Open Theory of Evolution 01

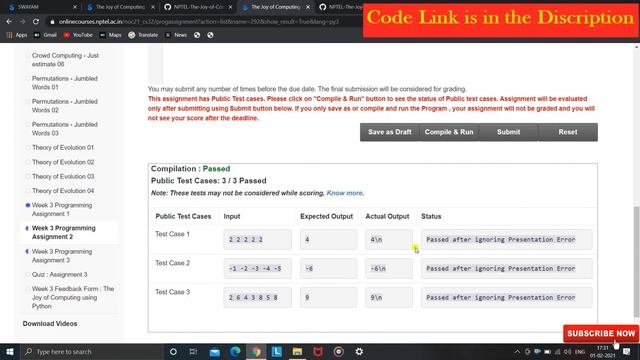pos(63,147)
